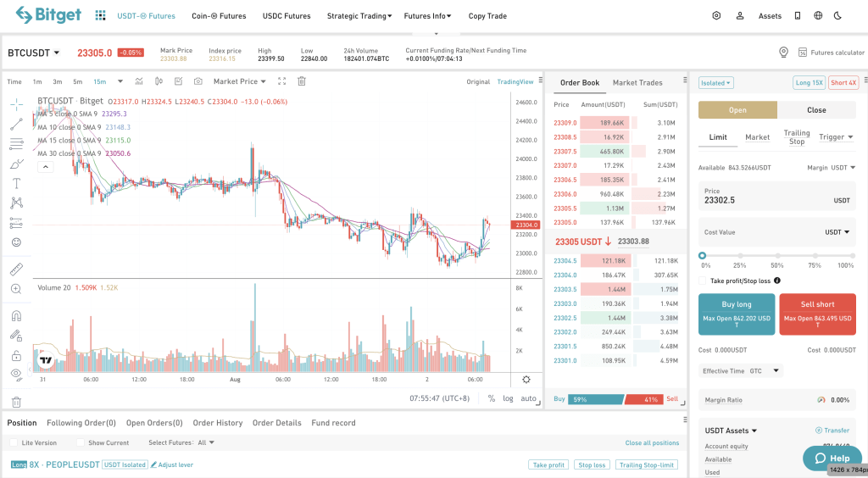The width and height of the screenshot is (868, 478).
Task: Click the Transfer link
Action: pyautogui.click(x=832, y=431)
